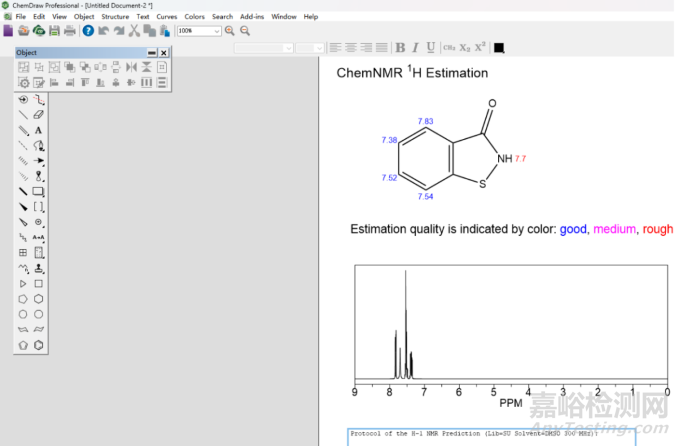The width and height of the screenshot is (680, 446).
Task: Click the Cut scissors icon
Action: 134,31
